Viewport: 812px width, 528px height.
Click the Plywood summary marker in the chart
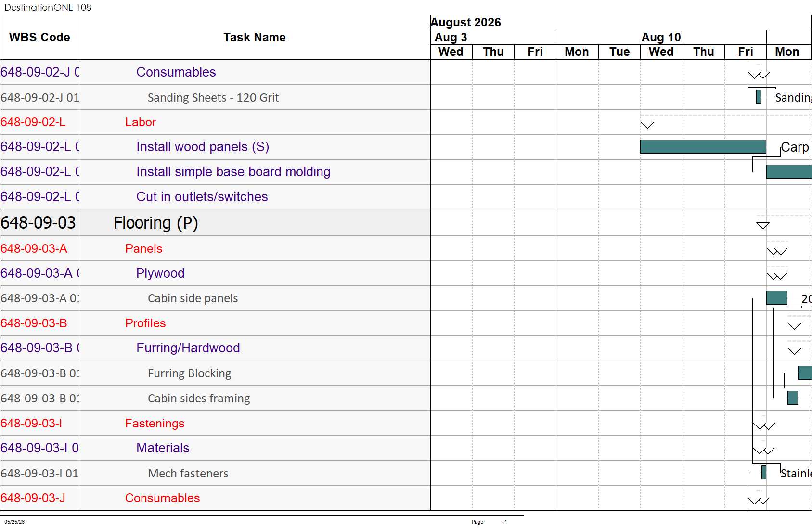click(x=777, y=277)
